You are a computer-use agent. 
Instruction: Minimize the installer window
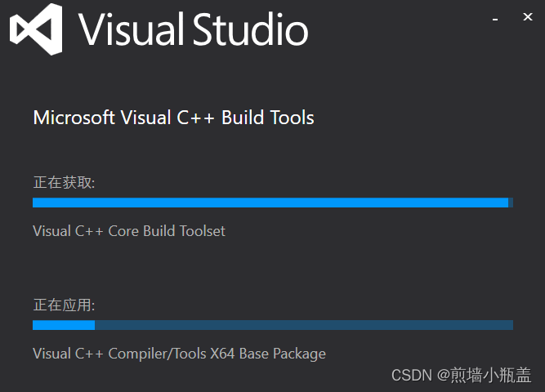pyautogui.click(x=495, y=19)
